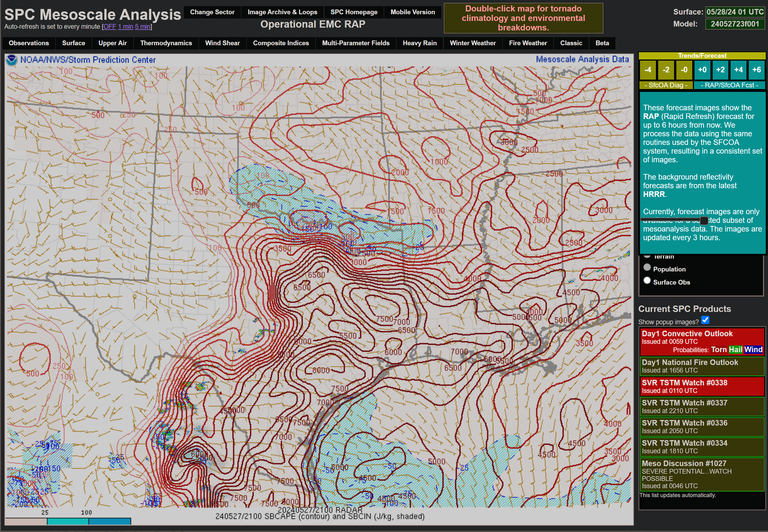The width and height of the screenshot is (768, 532).
Task: Click the +0 forecast hour button
Action: coord(702,70)
